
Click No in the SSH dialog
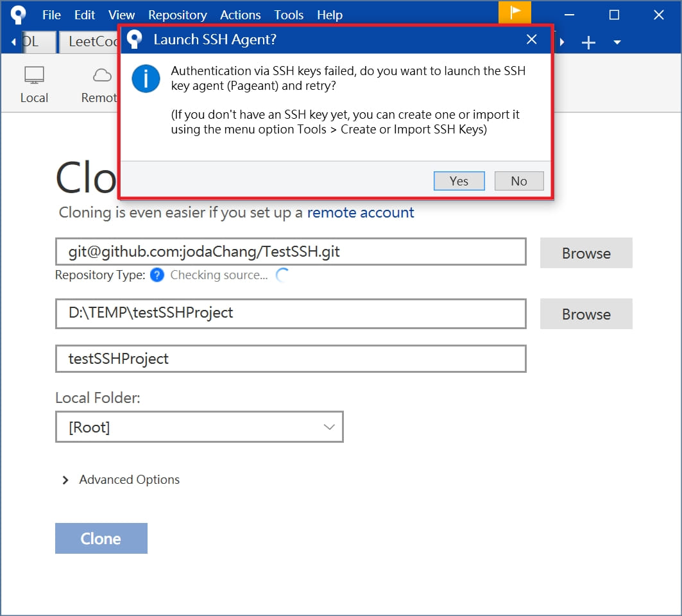tap(519, 181)
